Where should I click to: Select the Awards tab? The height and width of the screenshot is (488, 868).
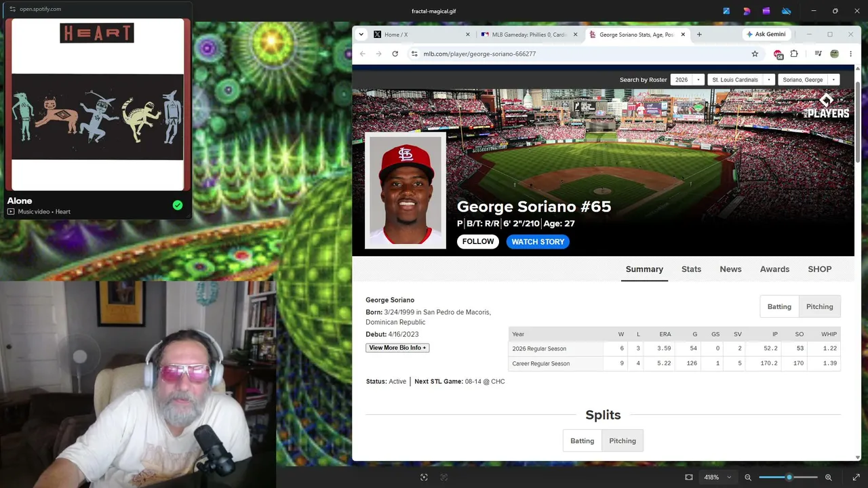point(774,269)
